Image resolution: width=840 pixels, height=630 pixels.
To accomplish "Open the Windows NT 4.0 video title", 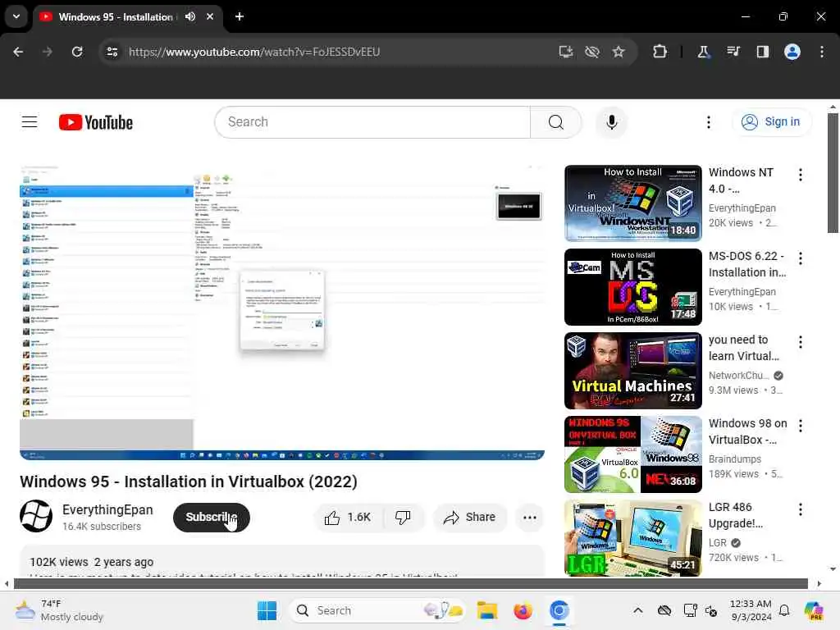I will point(741,180).
